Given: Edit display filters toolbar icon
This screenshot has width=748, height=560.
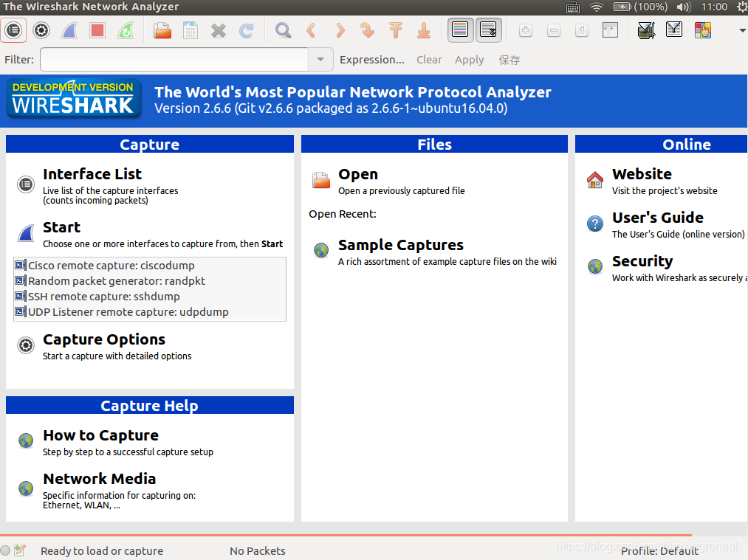Looking at the screenshot, I should coord(674,30).
